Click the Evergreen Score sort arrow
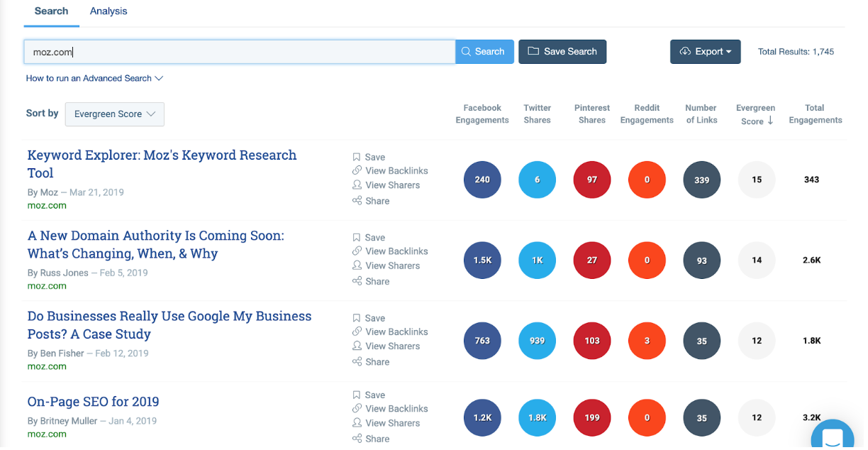 point(770,121)
